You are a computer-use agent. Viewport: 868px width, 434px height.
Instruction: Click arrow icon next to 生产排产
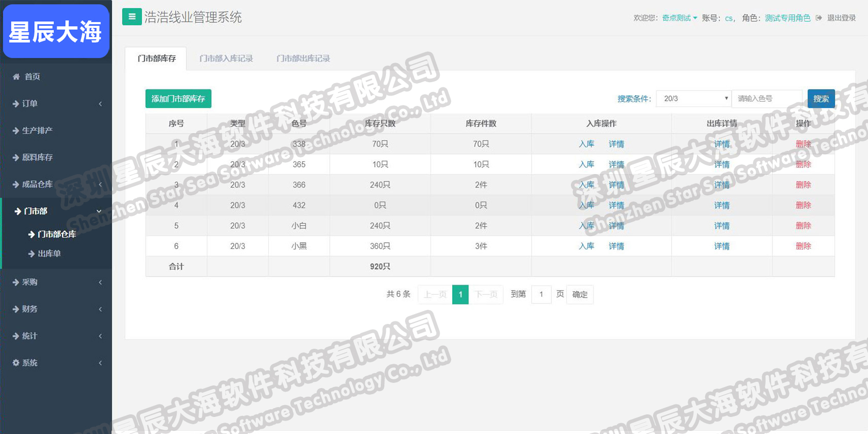click(16, 131)
